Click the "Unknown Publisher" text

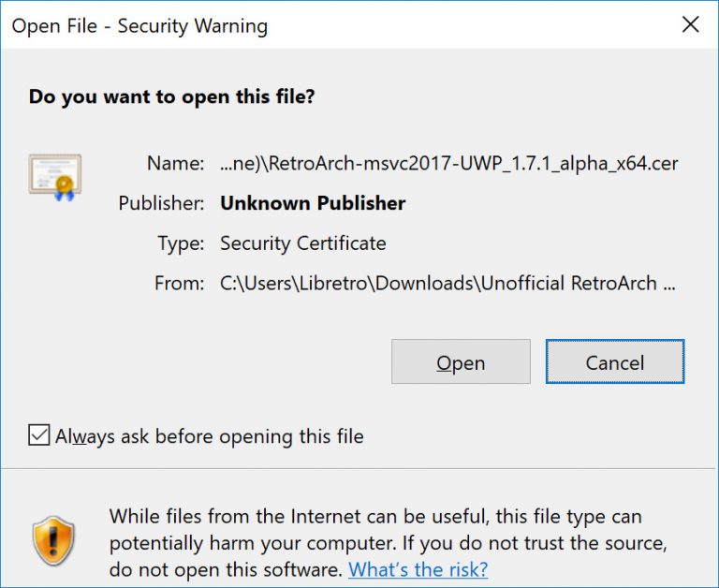click(x=313, y=203)
